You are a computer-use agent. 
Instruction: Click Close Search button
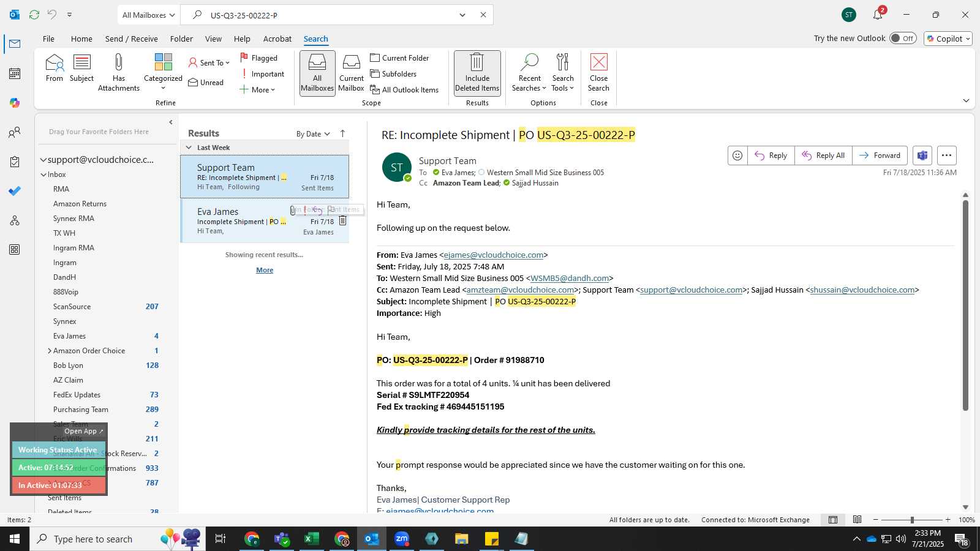tap(598, 72)
